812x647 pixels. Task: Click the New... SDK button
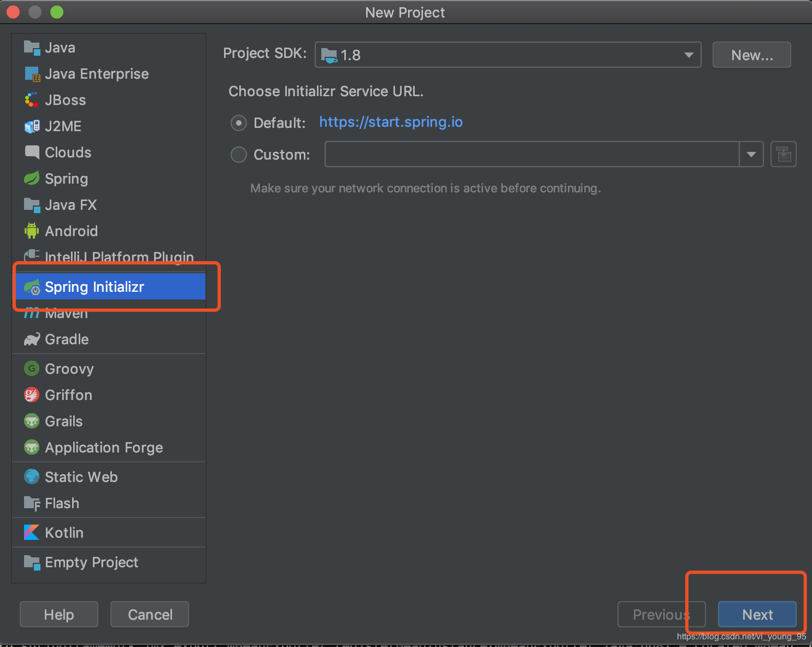tap(752, 55)
